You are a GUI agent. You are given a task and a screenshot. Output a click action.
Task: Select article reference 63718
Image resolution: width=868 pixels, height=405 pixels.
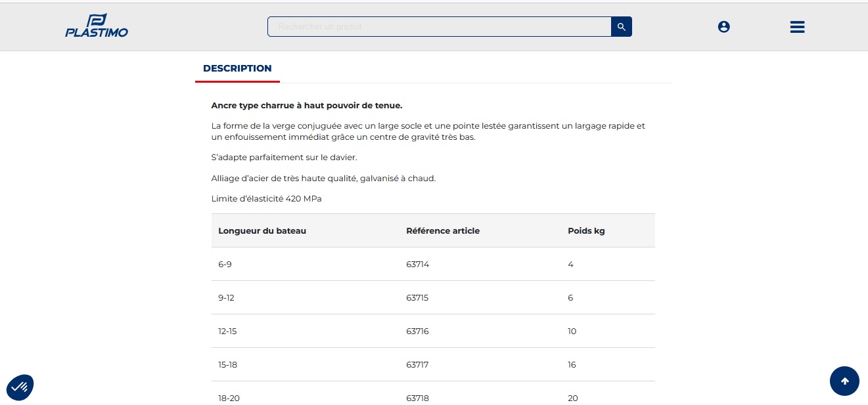[417, 398]
